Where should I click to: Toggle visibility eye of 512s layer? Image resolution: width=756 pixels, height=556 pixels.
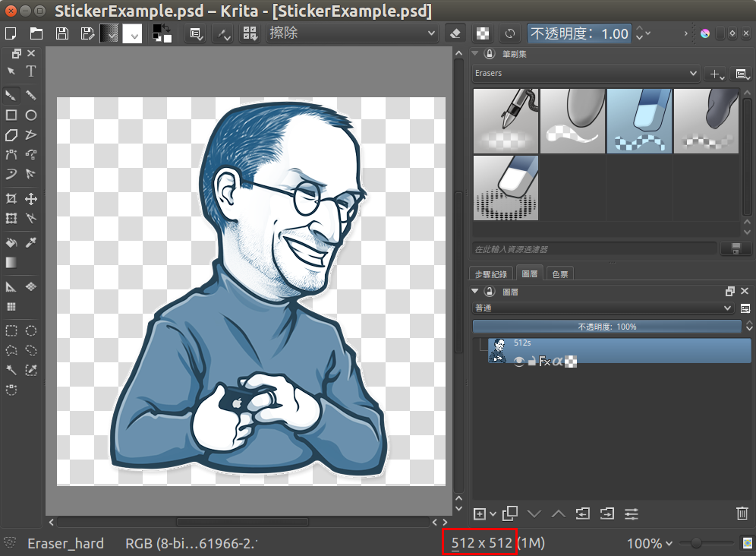pos(519,362)
